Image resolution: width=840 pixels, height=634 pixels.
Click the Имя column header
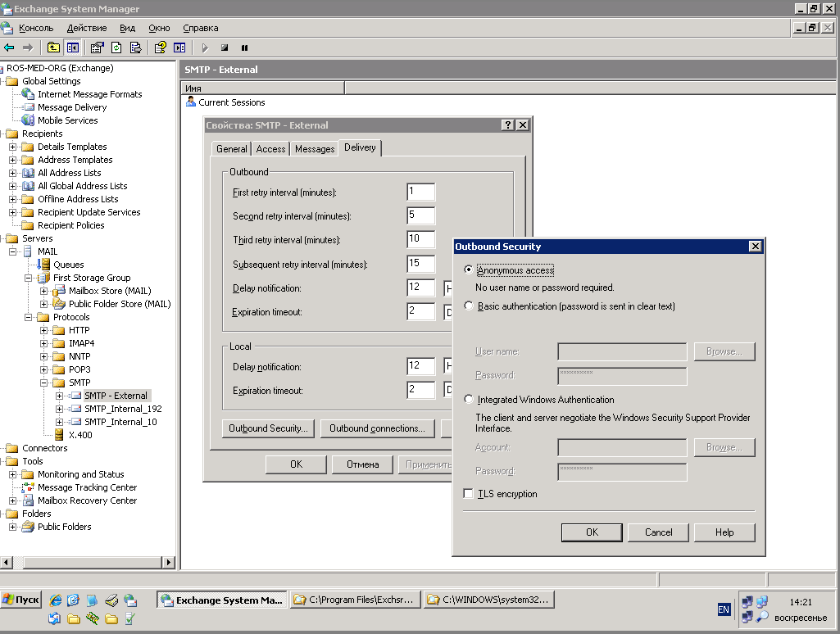click(x=262, y=88)
